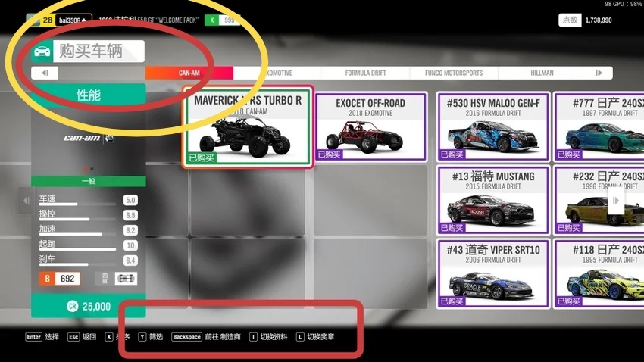Image resolution: width=644 pixels, height=362 pixels.
Task: Click the 性能 panel header
Action: click(89, 95)
